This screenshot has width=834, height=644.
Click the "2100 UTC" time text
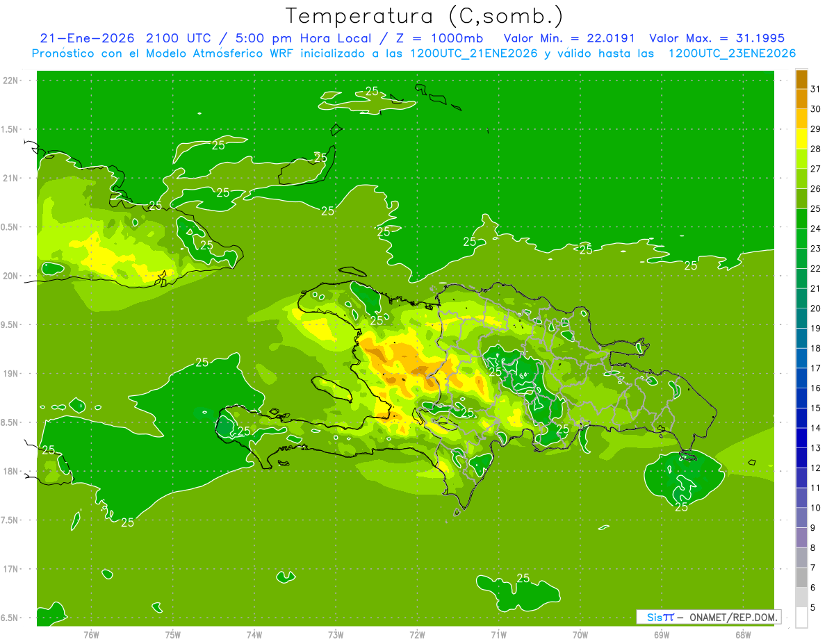click(177, 38)
